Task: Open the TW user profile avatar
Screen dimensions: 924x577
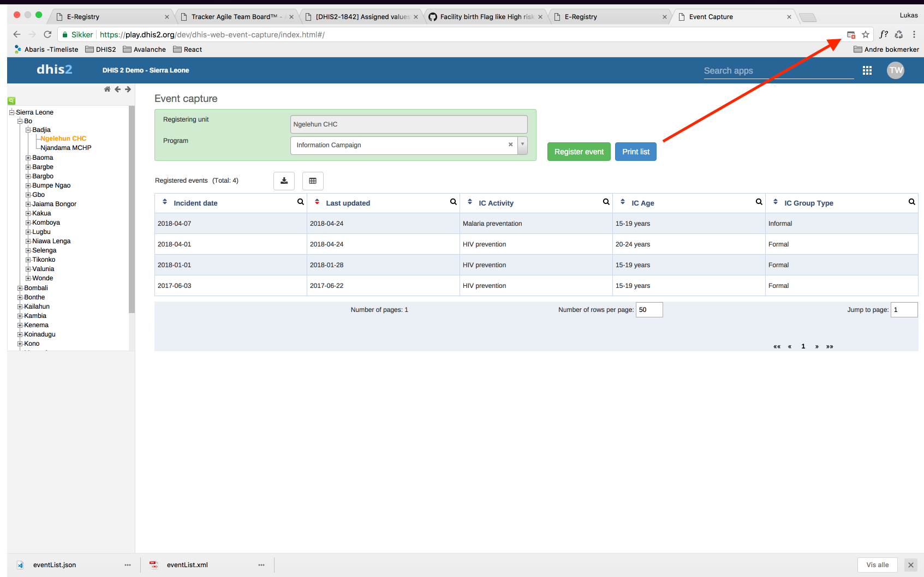Action: tap(895, 70)
